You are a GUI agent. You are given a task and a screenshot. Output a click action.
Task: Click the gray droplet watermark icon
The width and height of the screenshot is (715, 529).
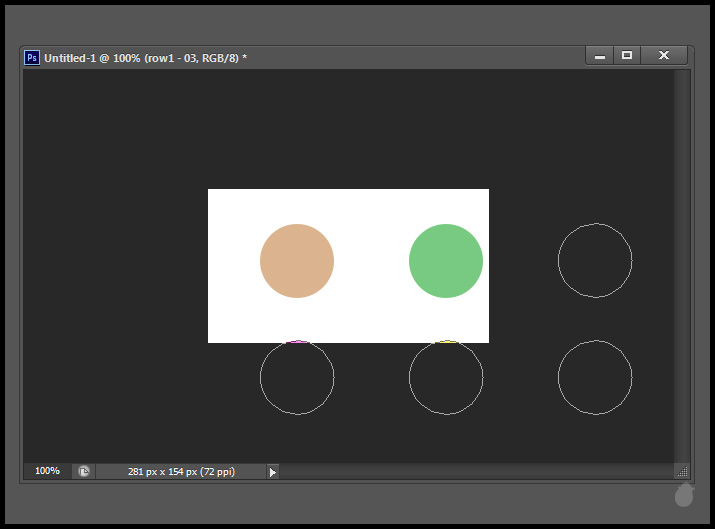(x=684, y=494)
